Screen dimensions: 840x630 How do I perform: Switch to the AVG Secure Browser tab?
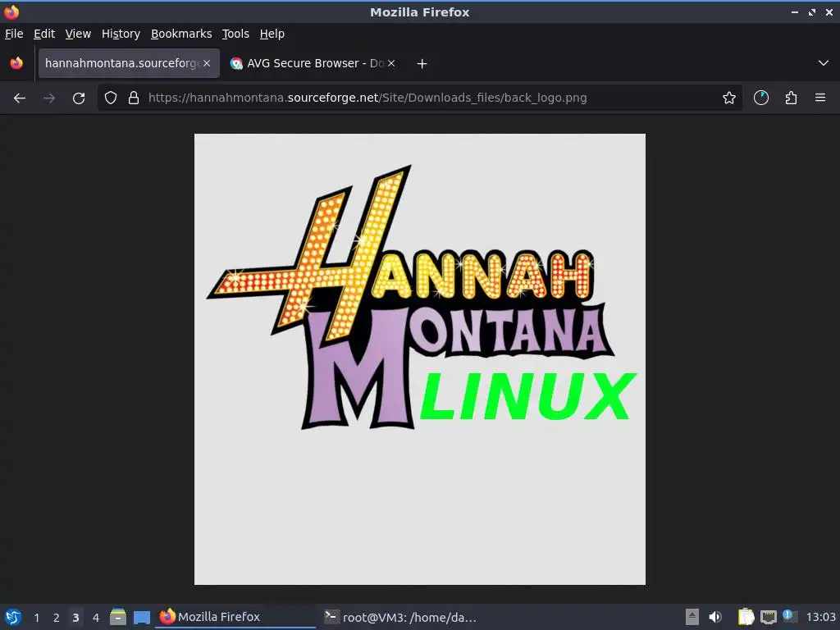313,63
